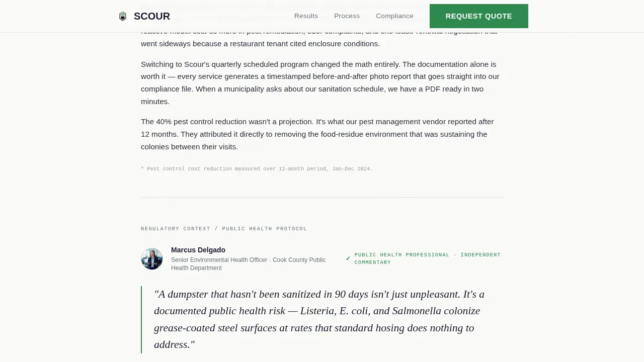644x362 pixels.
Task: Click the sentence about a PDF ready in two minutes
Action: click(312, 95)
